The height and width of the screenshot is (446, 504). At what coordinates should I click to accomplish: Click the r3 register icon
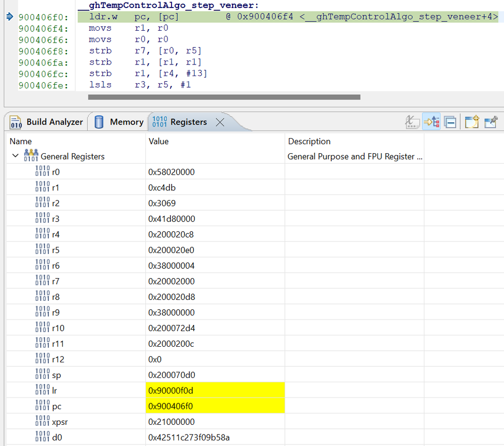tap(42, 218)
